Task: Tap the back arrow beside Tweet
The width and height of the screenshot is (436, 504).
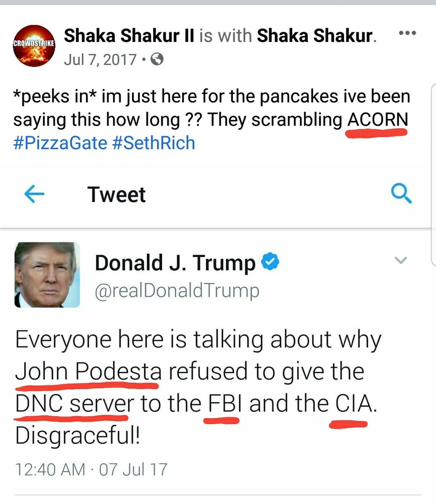Action: coord(34,194)
